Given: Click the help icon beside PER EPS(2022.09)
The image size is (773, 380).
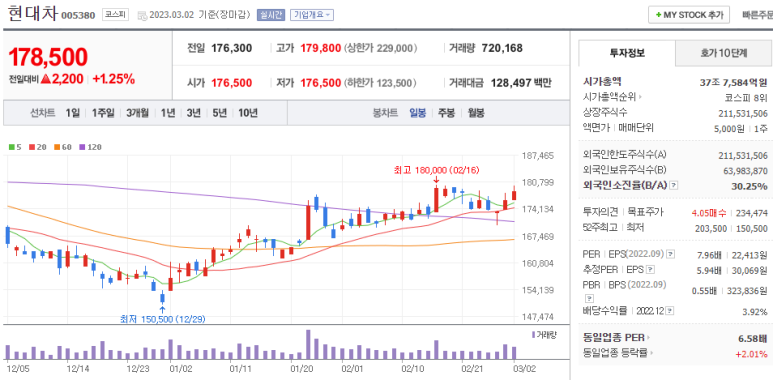Looking at the screenshot, I should [x=670, y=254].
